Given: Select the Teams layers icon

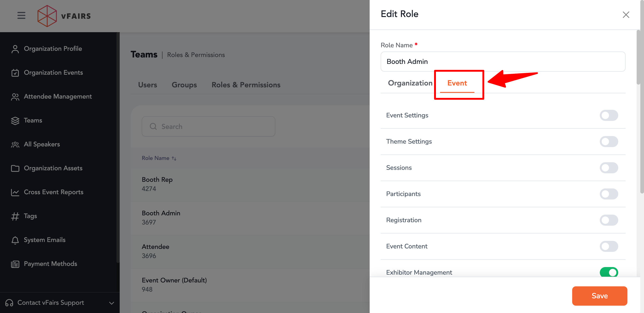Looking at the screenshot, I should coord(15,121).
